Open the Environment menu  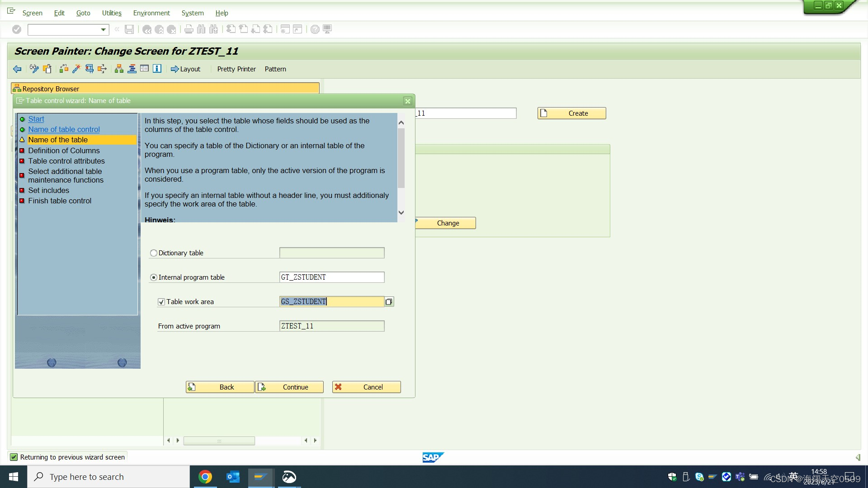coord(151,13)
